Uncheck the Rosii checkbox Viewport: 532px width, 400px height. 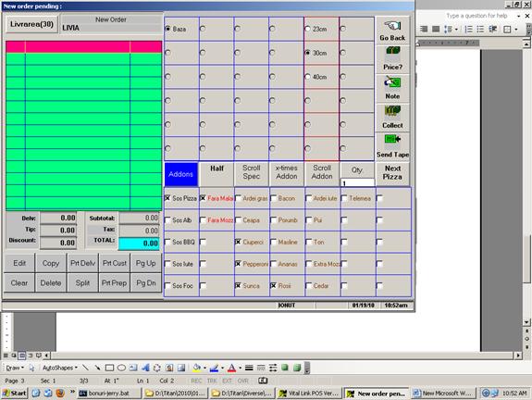273,285
